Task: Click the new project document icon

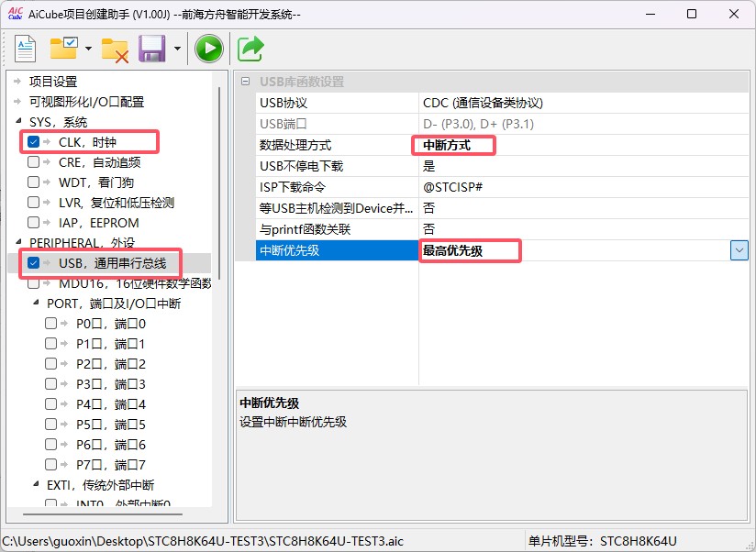Action: (x=25, y=49)
